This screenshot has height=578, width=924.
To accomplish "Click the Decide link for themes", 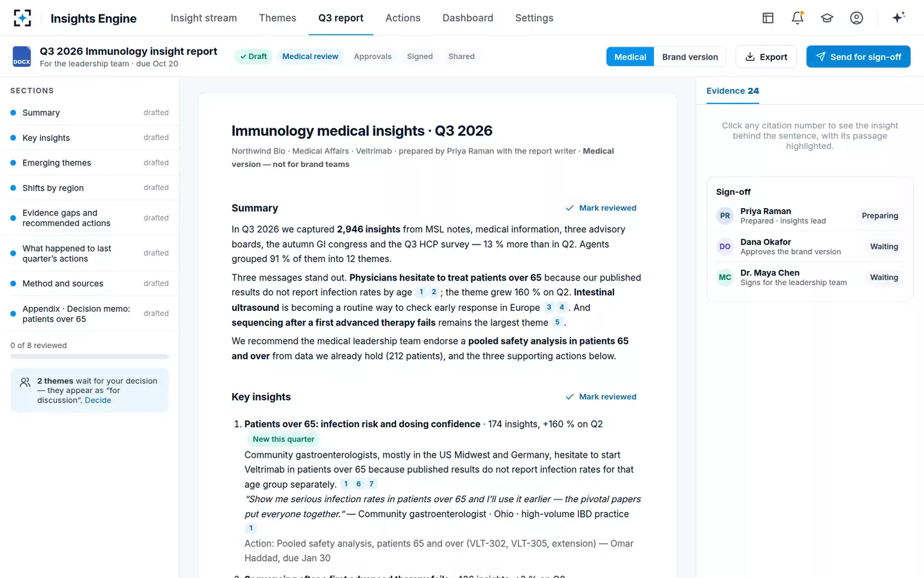I will pos(98,400).
